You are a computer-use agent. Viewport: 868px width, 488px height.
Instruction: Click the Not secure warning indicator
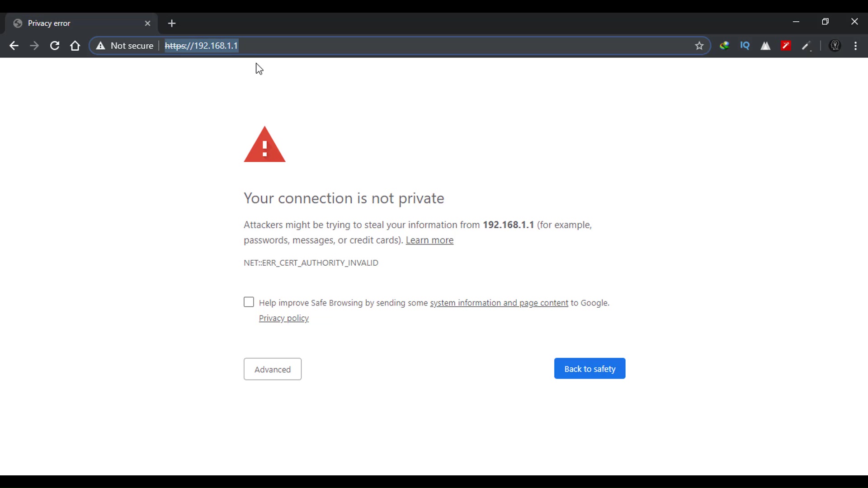125,46
